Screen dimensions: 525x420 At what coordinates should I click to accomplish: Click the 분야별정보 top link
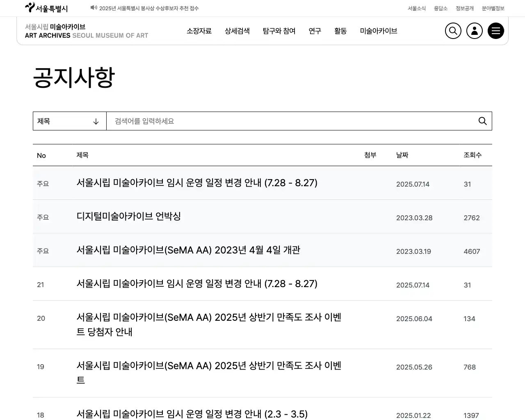click(x=493, y=8)
